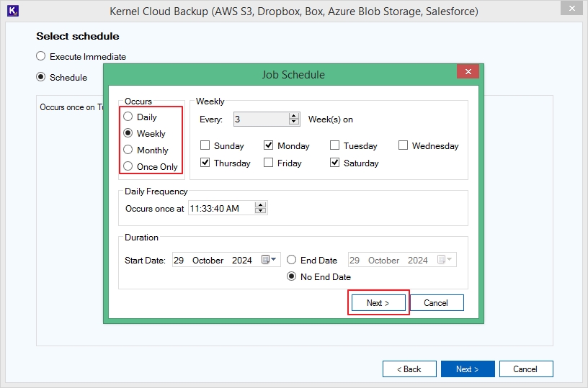Screen dimensions: 588x388
Task: Click the Start Date month October
Action: coord(208,261)
